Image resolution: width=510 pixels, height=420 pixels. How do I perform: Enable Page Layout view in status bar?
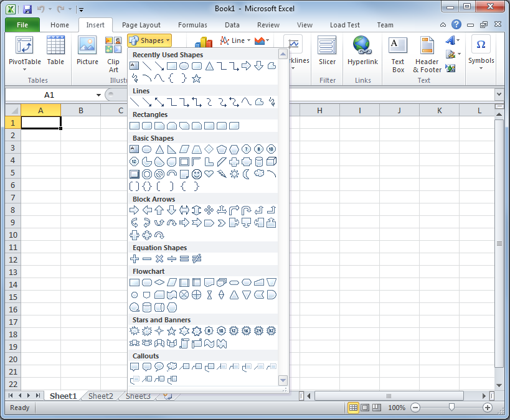[366, 408]
